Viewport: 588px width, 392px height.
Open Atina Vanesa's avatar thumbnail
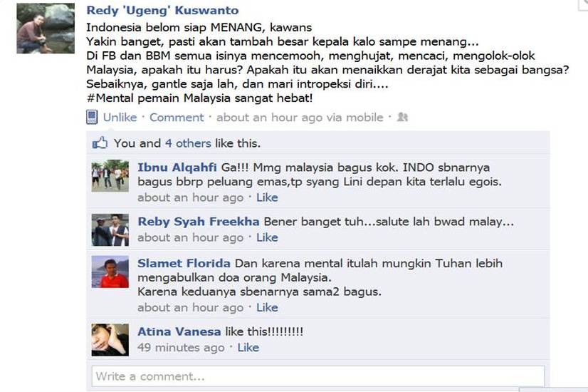[x=110, y=340]
